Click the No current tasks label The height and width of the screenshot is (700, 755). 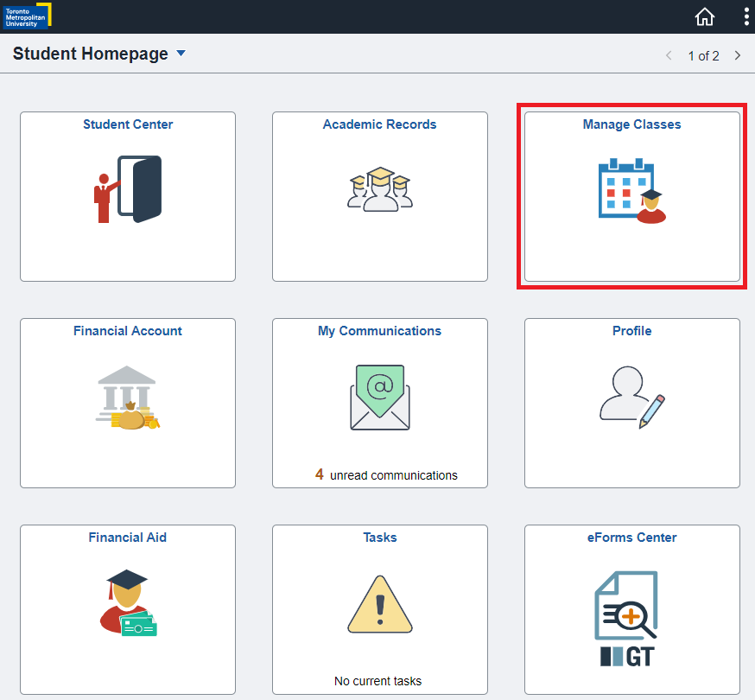378,681
